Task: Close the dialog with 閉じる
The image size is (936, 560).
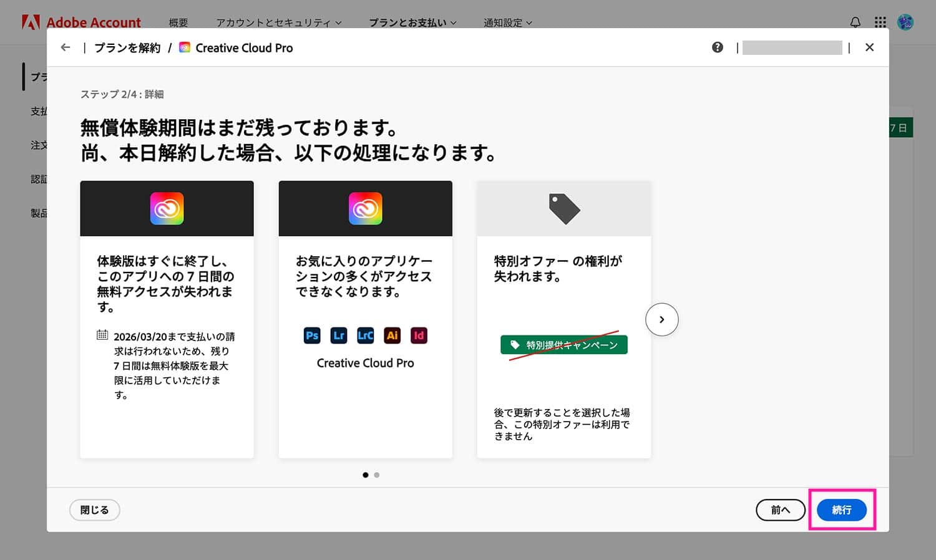Action: tap(94, 510)
